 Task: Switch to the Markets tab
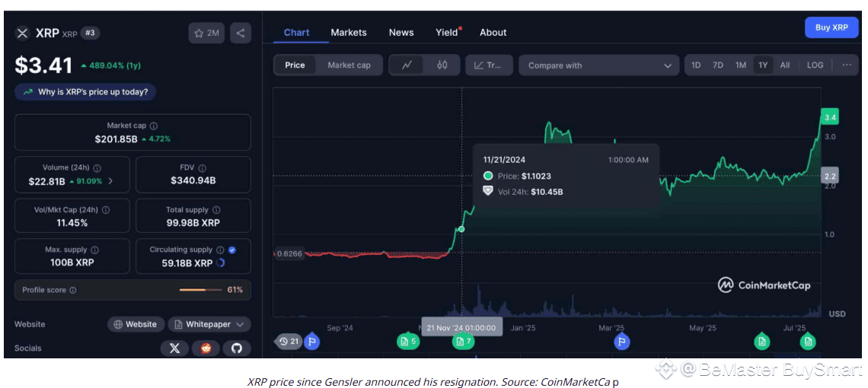(349, 33)
